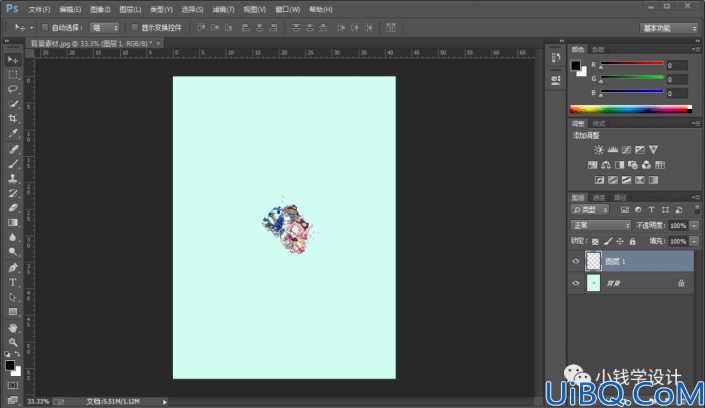Add an Invert adjustment layer

(x=599, y=180)
